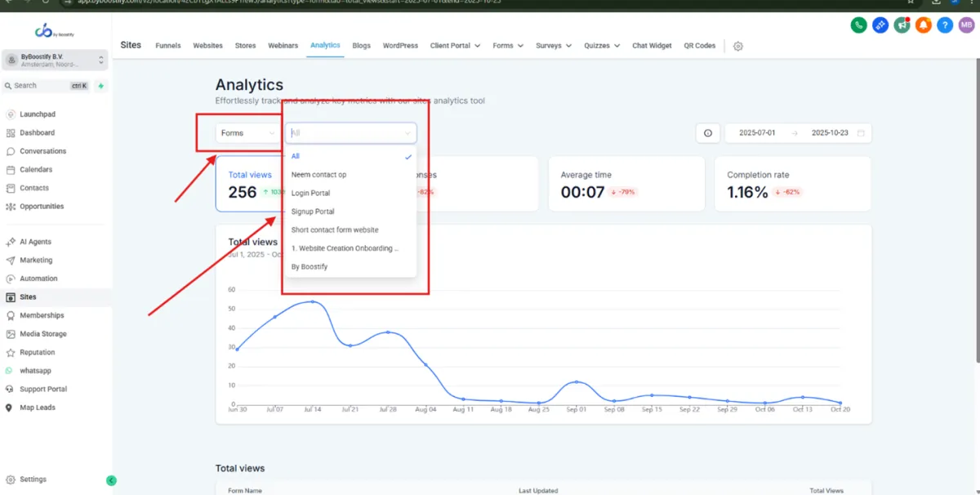Collapse the sidebar with green arrow button
The image size is (980, 495).
point(111,480)
